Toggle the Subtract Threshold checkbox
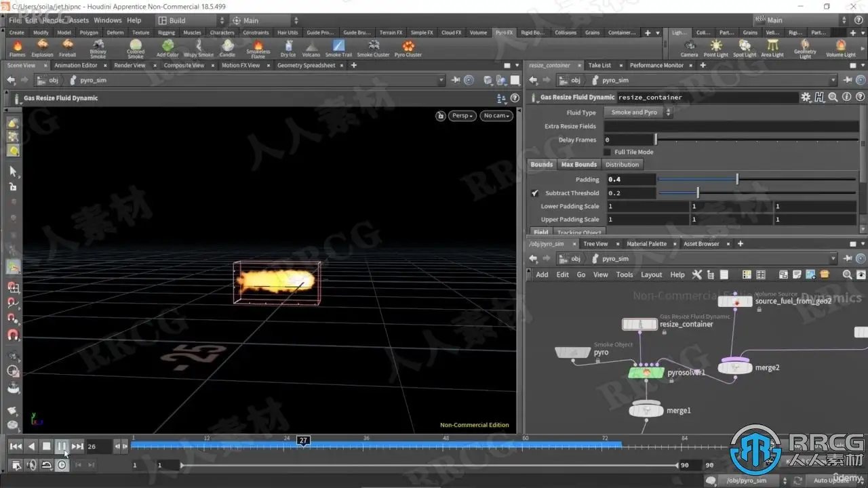 click(x=535, y=193)
